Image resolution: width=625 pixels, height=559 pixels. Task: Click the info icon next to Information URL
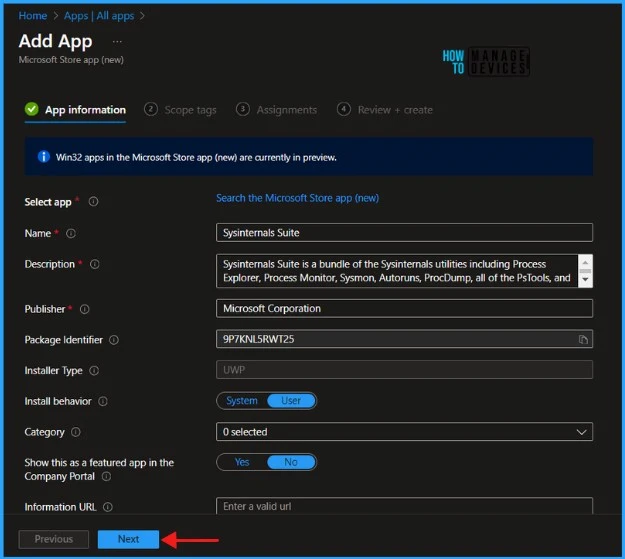[108, 507]
